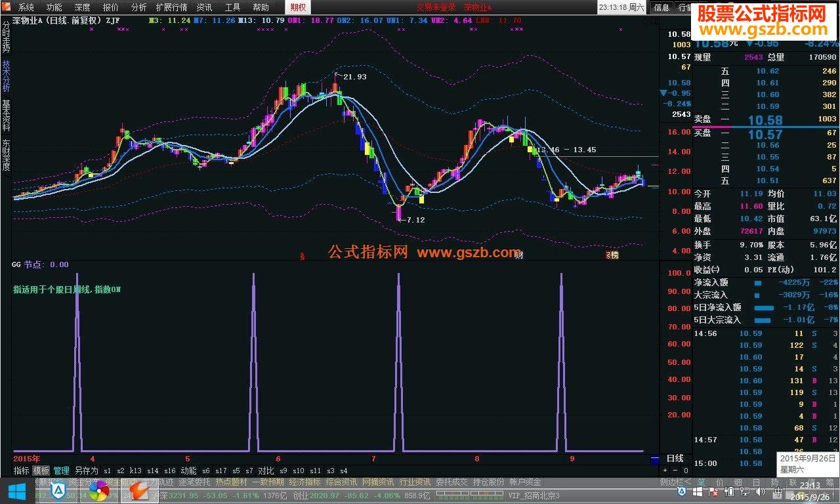Select template k13

[135, 471]
